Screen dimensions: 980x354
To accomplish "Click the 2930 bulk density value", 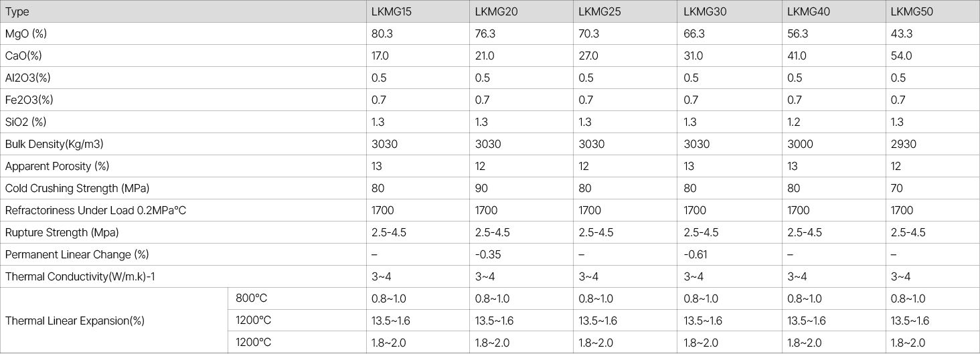I will [903, 144].
